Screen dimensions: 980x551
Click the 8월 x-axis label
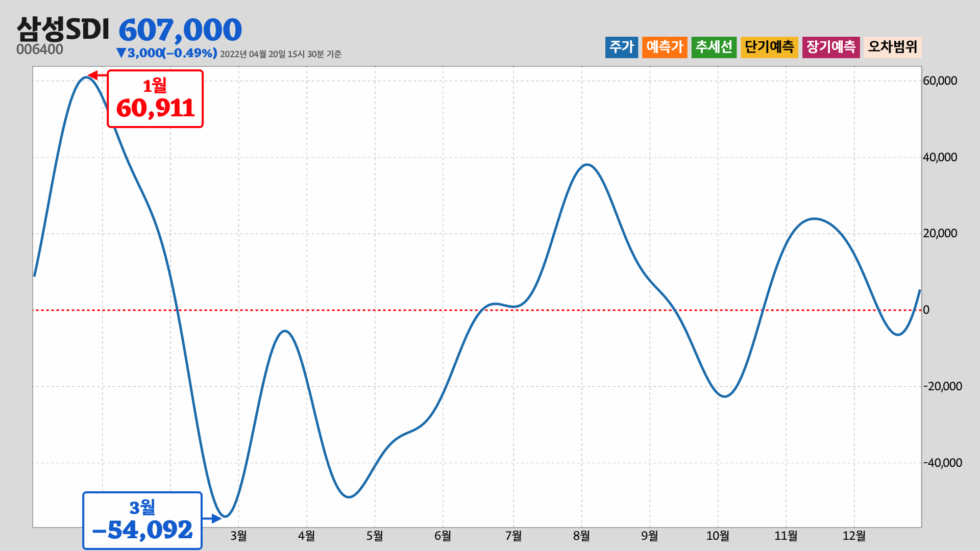pyautogui.click(x=581, y=536)
